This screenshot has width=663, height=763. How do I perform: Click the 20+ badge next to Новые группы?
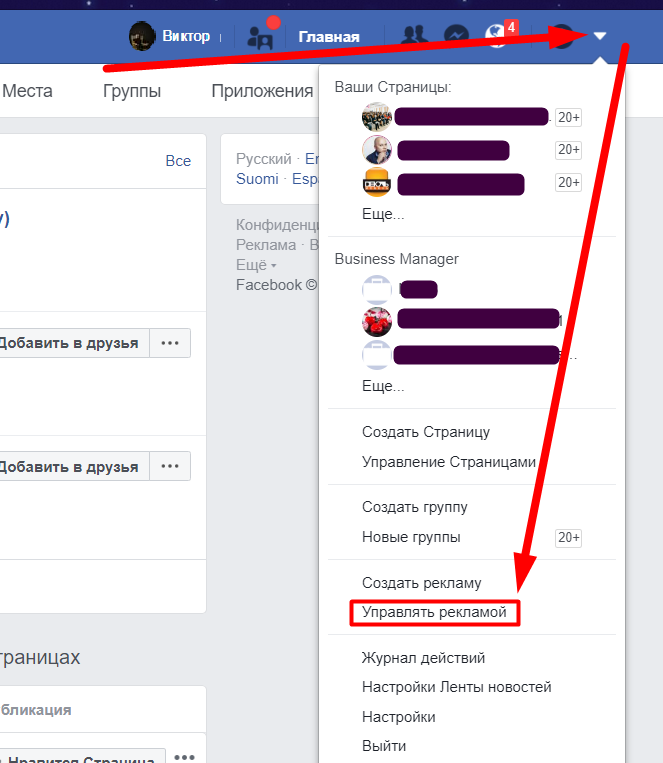pyautogui.click(x=569, y=538)
